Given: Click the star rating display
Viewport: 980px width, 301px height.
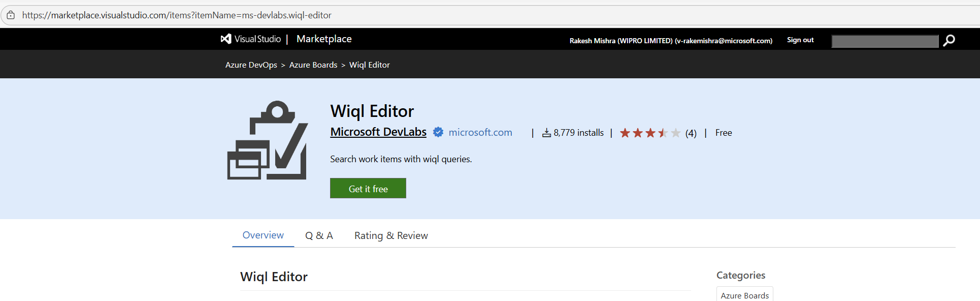Looking at the screenshot, I should click(x=650, y=133).
